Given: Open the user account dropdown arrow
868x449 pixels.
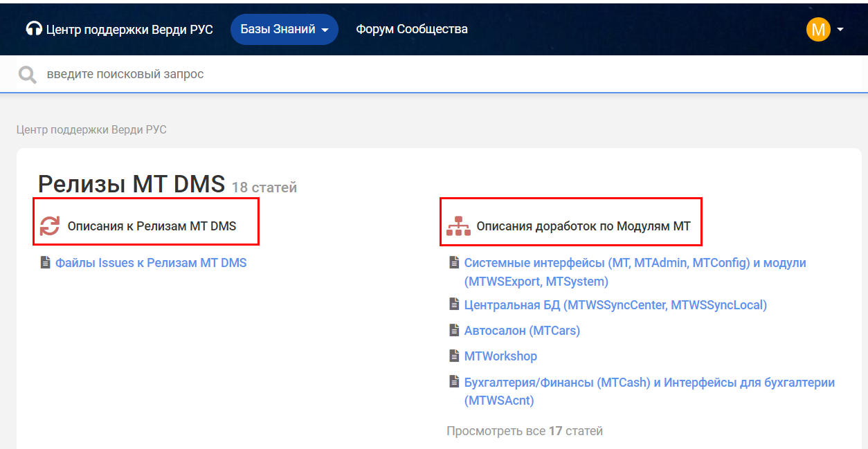Looking at the screenshot, I should click(x=840, y=29).
